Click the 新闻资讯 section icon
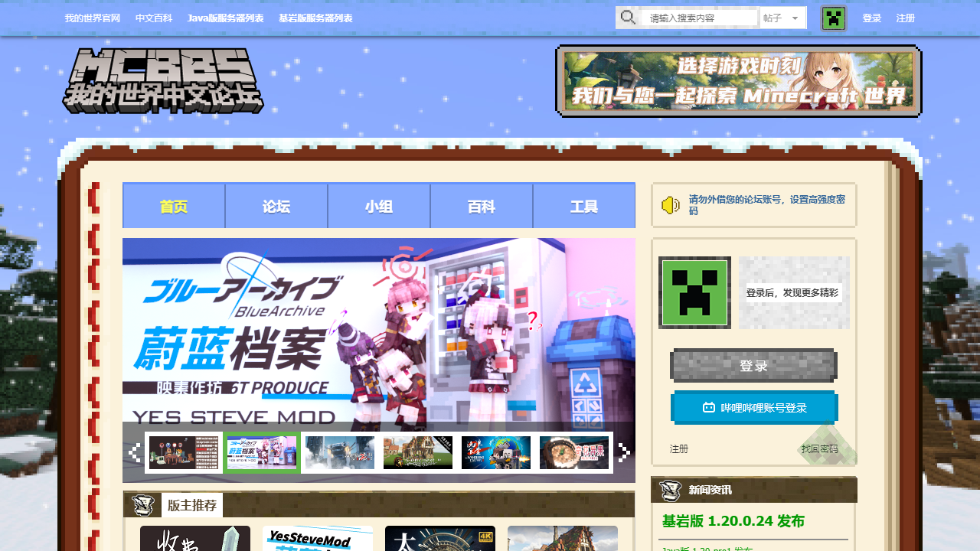The height and width of the screenshot is (551, 980). [x=671, y=490]
